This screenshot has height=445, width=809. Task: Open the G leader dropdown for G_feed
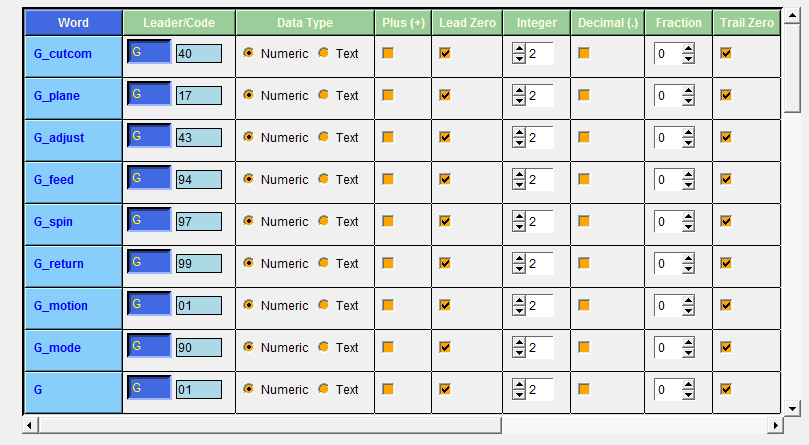(x=149, y=179)
